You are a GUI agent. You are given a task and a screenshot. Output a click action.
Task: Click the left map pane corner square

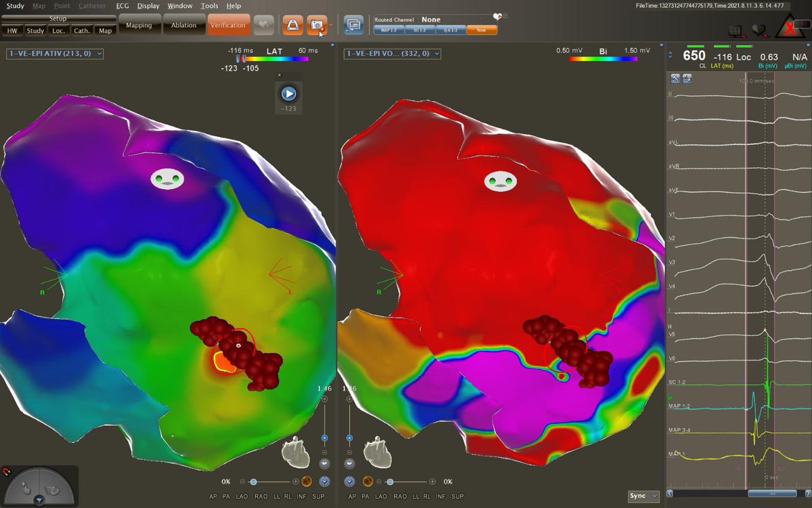click(x=332, y=45)
